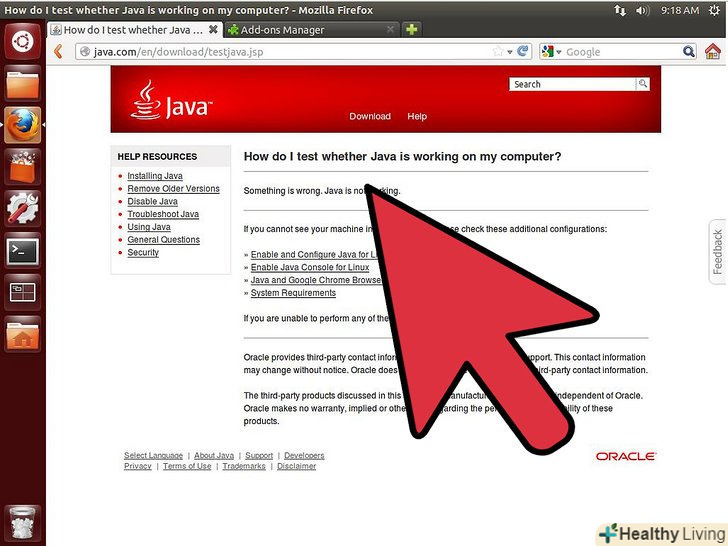Go to the browser Home page
Viewport: 728px width, 546px height.
coord(713,51)
